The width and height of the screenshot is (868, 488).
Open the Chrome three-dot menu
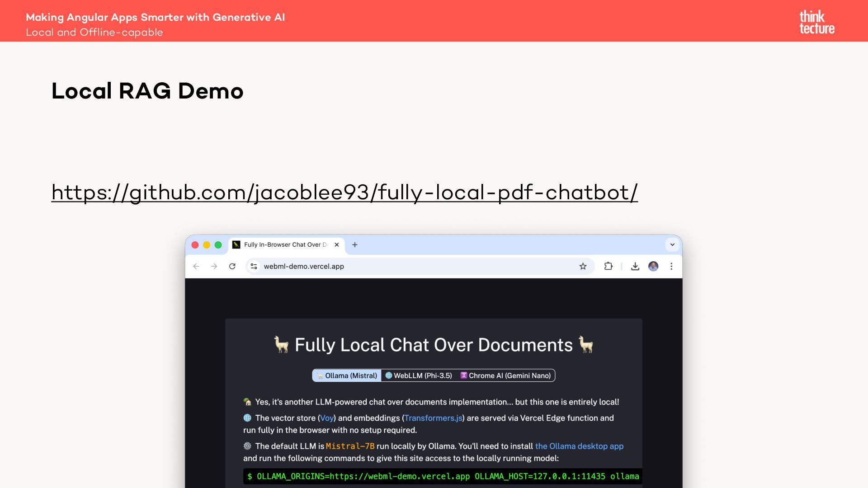pyautogui.click(x=671, y=267)
